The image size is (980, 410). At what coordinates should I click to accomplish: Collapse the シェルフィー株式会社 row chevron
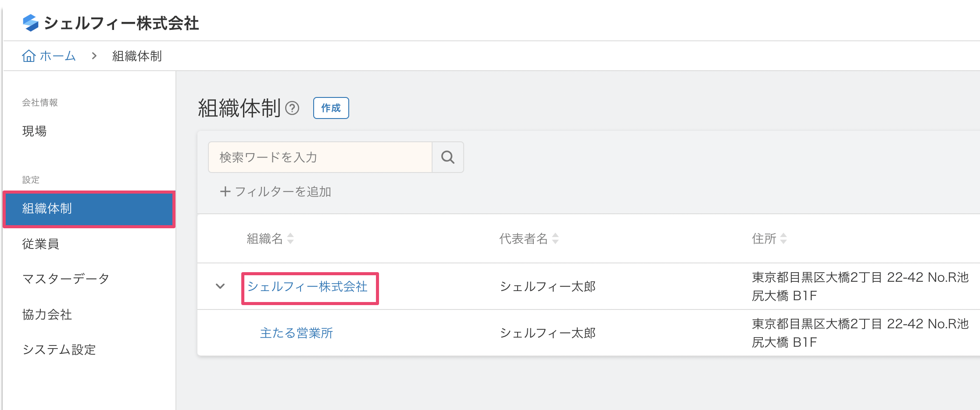[x=220, y=286]
